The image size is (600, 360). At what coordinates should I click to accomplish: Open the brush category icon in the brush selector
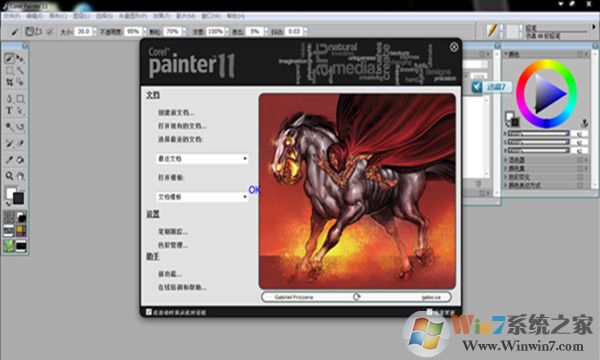492,31
